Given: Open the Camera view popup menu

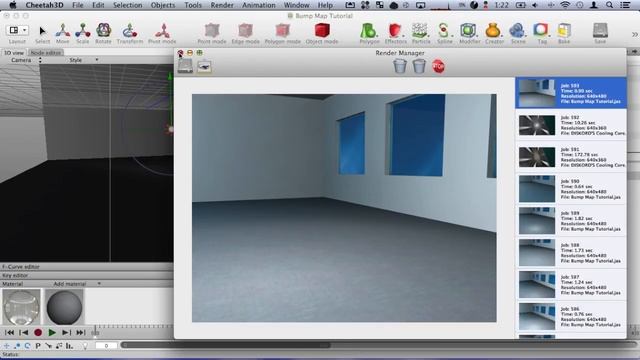Looking at the screenshot, I should click(x=26, y=60).
